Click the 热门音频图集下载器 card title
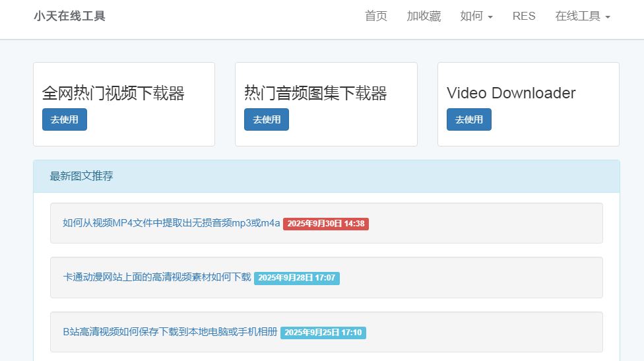 point(315,93)
